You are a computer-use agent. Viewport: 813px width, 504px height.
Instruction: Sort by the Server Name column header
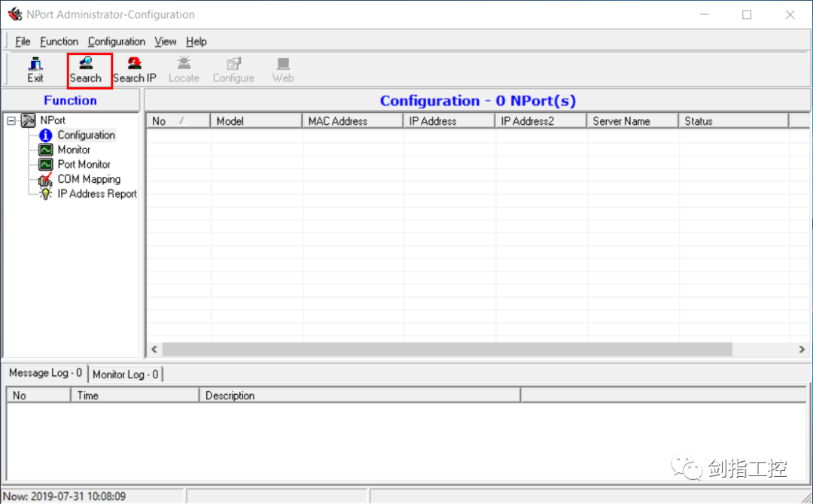tap(632, 120)
